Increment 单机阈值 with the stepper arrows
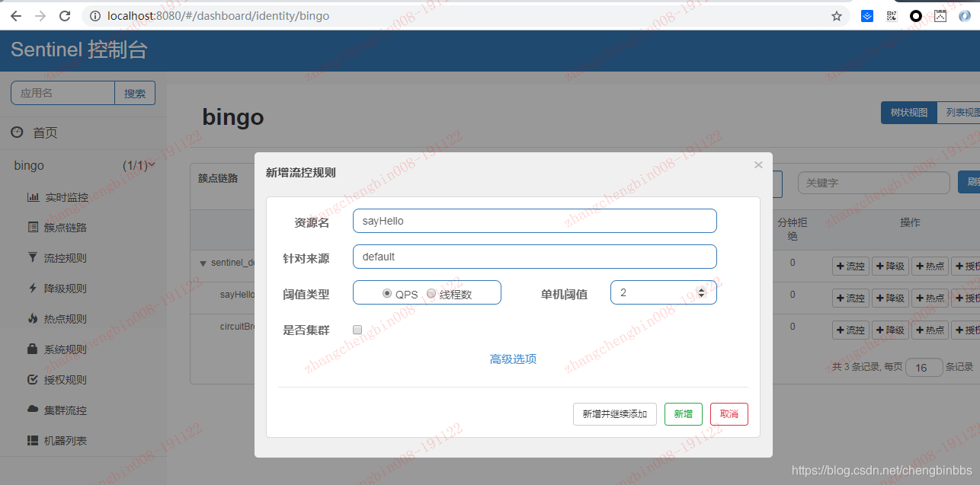This screenshot has width=980, height=485. 702,289
